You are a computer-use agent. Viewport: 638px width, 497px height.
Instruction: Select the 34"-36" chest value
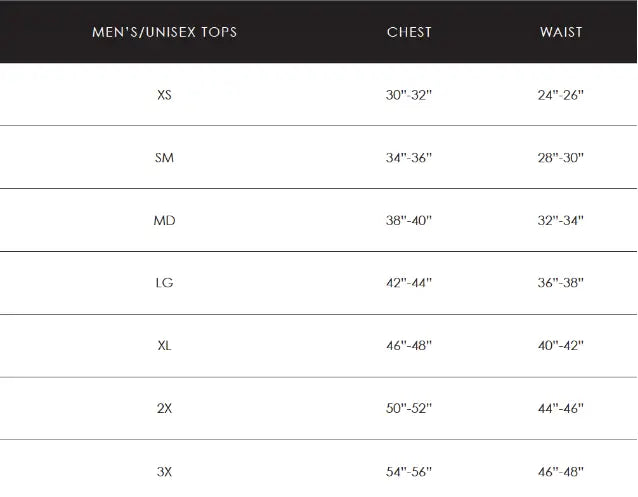click(x=409, y=158)
